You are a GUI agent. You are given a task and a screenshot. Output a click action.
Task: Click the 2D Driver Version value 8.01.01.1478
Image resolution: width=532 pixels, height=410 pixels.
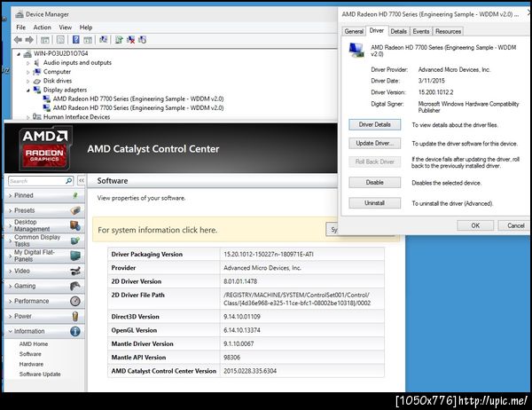tap(240, 281)
